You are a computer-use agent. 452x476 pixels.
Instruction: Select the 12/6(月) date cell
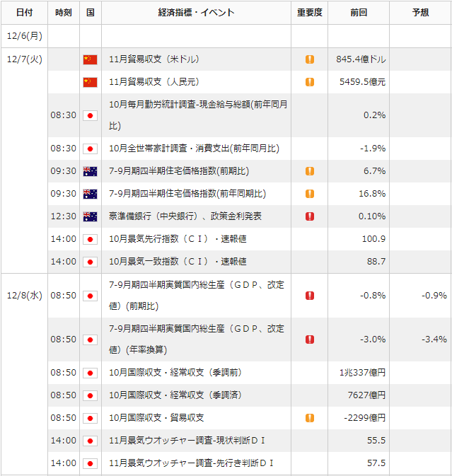click(24, 36)
